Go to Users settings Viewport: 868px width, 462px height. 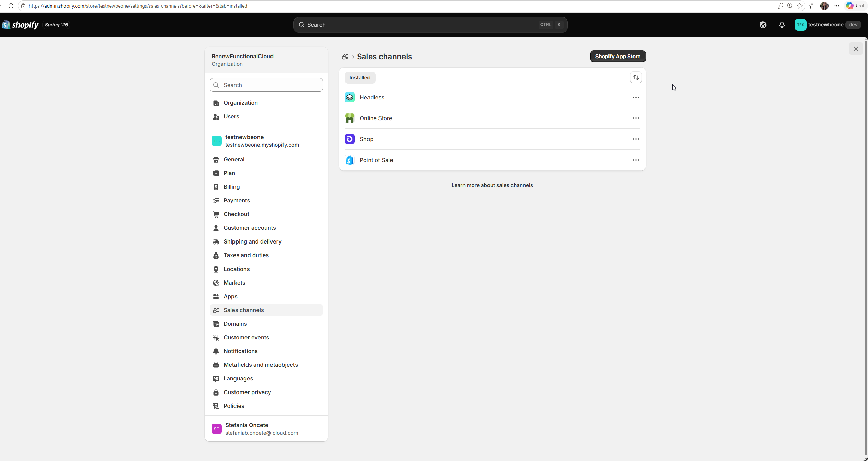(266, 117)
